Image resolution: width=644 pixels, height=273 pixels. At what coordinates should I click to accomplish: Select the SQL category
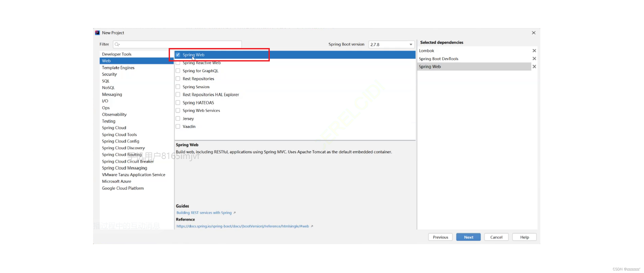[x=136, y=81]
